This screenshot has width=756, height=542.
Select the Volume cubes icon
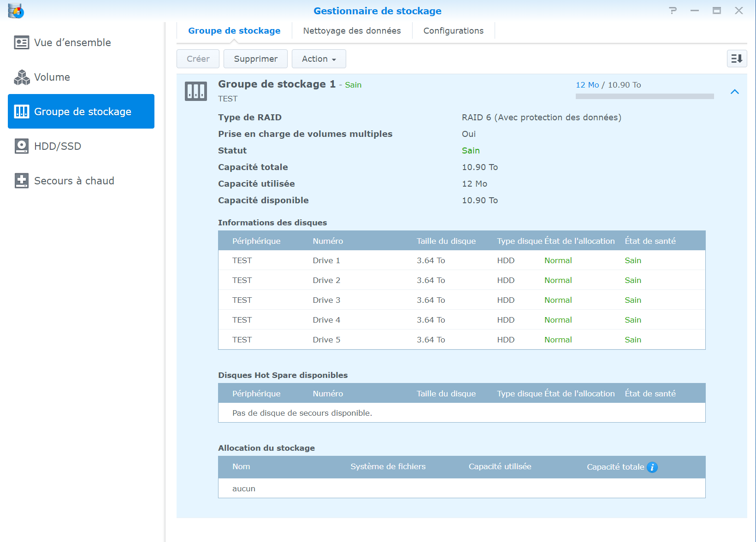pos(22,77)
